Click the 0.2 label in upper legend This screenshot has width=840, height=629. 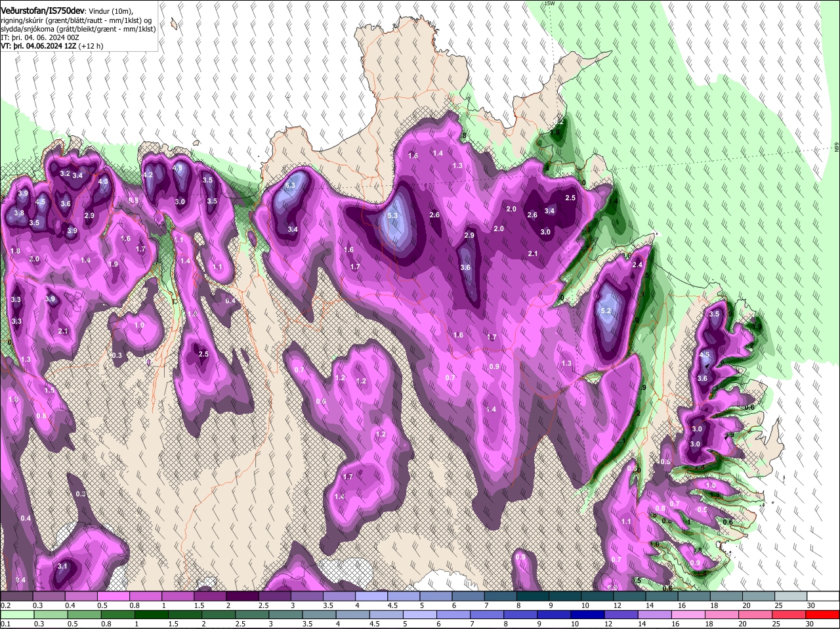tap(5, 605)
